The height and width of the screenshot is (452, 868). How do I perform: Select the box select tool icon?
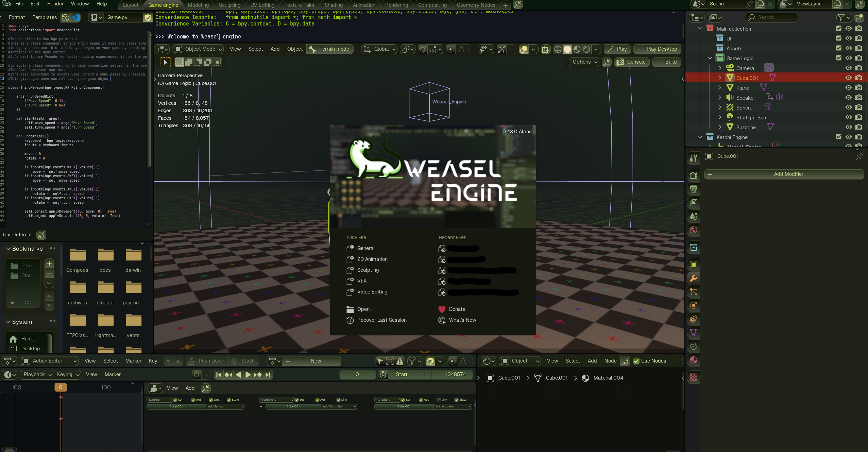(165, 62)
